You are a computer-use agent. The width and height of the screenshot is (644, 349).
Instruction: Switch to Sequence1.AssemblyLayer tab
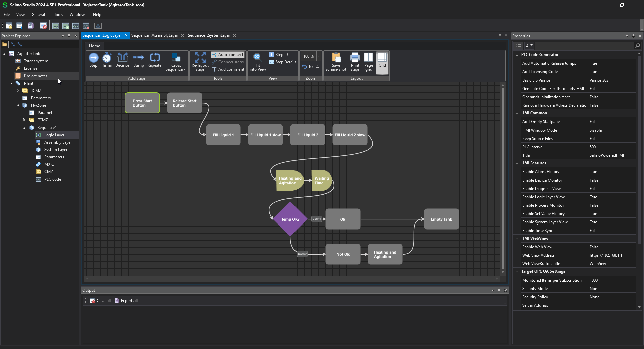coord(155,35)
